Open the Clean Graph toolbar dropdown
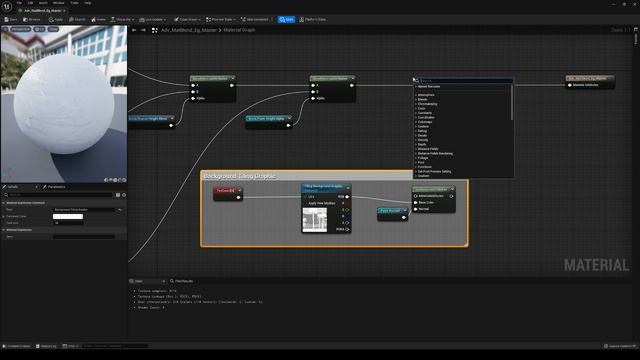The width and height of the screenshot is (640, 360). click(x=187, y=20)
